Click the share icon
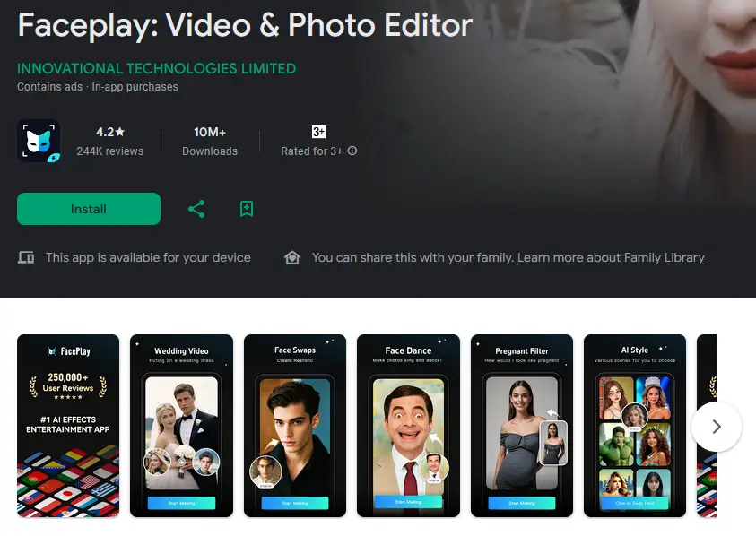This screenshot has height=536, width=756. pos(196,209)
